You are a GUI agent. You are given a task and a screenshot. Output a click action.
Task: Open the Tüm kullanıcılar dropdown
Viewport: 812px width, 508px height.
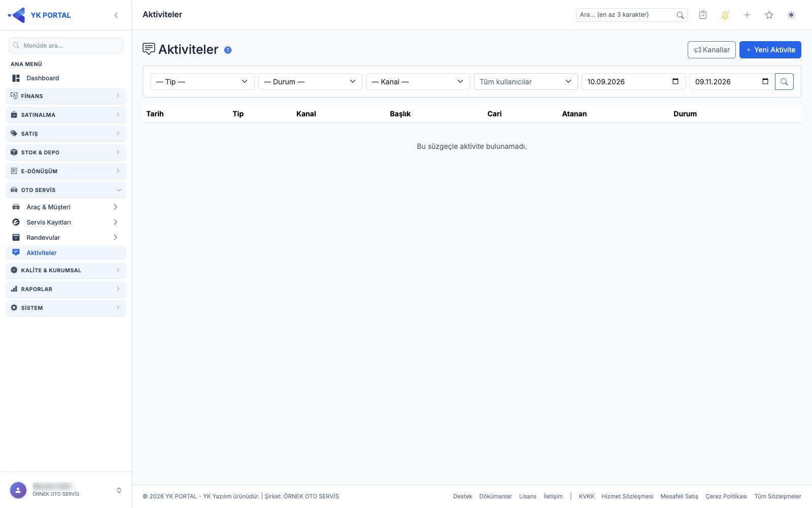pyautogui.click(x=526, y=82)
